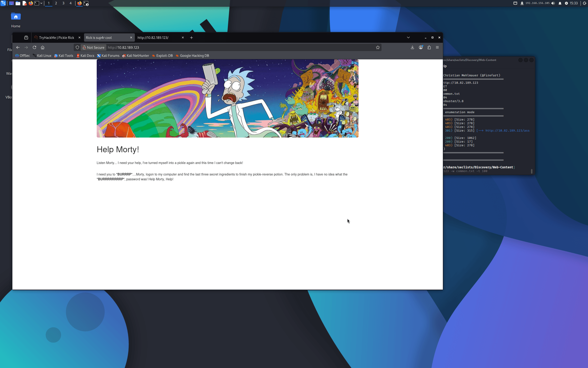Screen dimensions: 588x368
Task: Click the enumeration mode line in terminal
Action: (460, 112)
